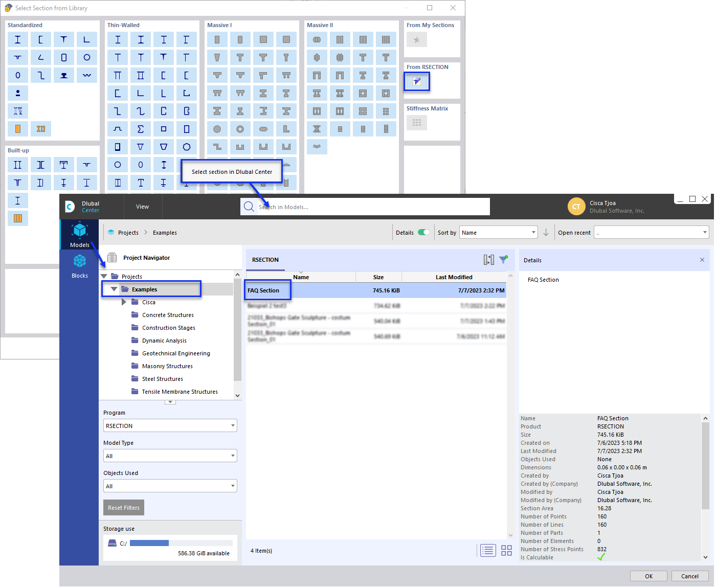Screen dimensions: 716x588
Task: Toggle the Details switch off
Action: click(425, 232)
